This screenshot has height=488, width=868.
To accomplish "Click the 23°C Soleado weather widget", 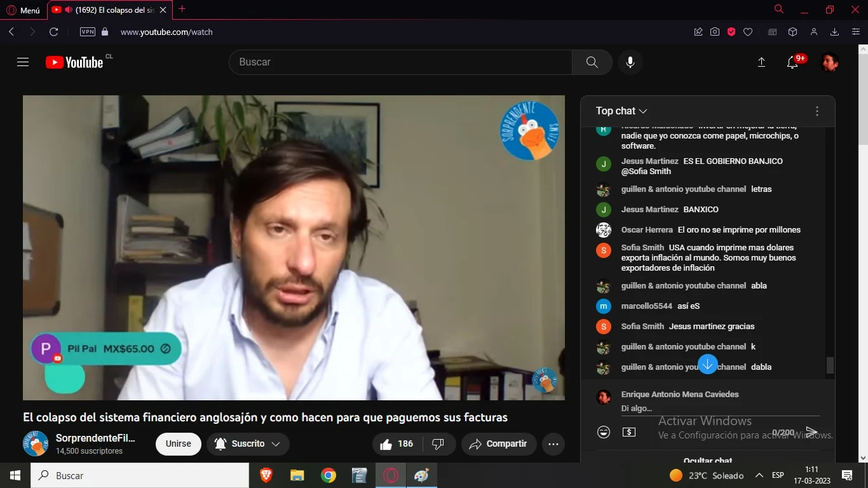I will [707, 475].
